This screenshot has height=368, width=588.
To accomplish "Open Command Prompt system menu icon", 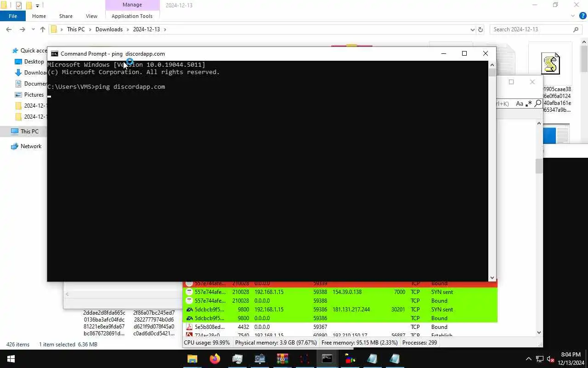I will coord(54,54).
